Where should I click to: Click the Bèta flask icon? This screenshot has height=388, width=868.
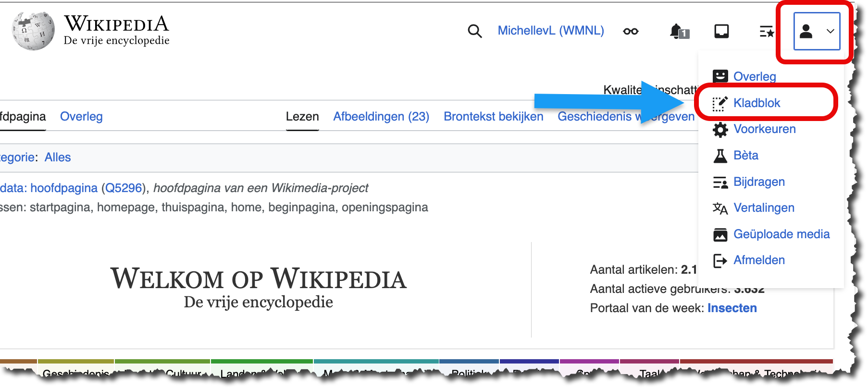tap(720, 156)
